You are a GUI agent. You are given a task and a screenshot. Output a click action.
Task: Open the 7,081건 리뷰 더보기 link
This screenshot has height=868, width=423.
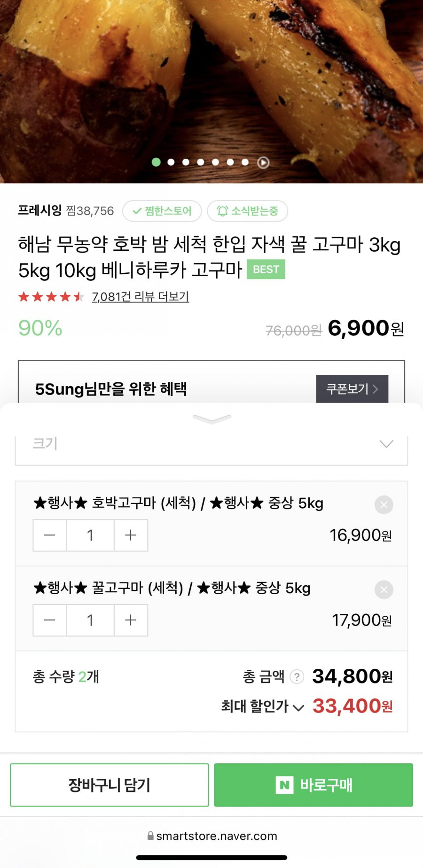(141, 297)
